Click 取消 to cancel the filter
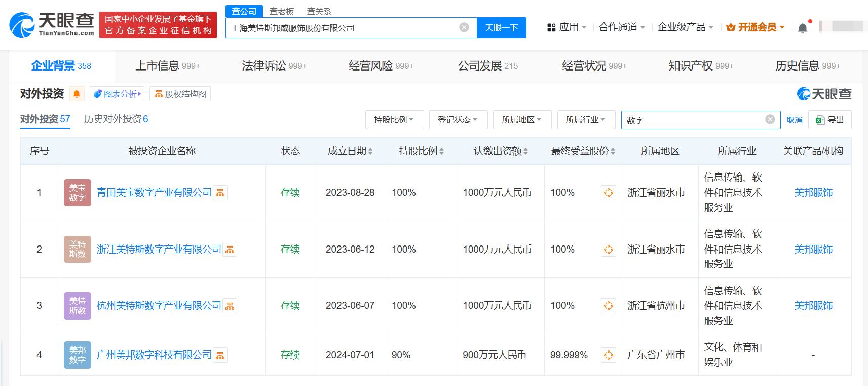The width and height of the screenshot is (868, 386). (x=794, y=120)
